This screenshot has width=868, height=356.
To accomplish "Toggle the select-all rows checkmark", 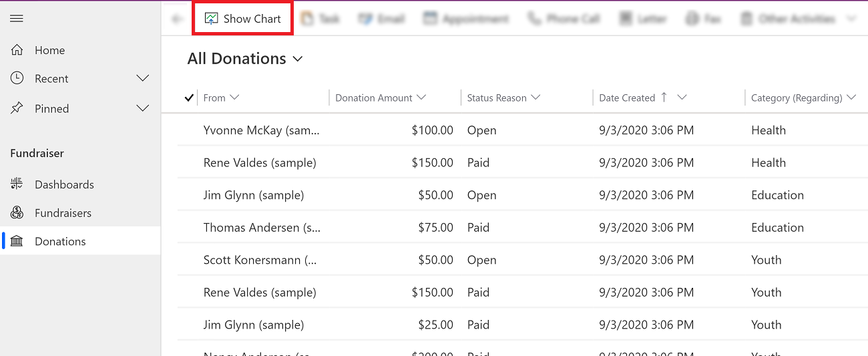I will (189, 98).
